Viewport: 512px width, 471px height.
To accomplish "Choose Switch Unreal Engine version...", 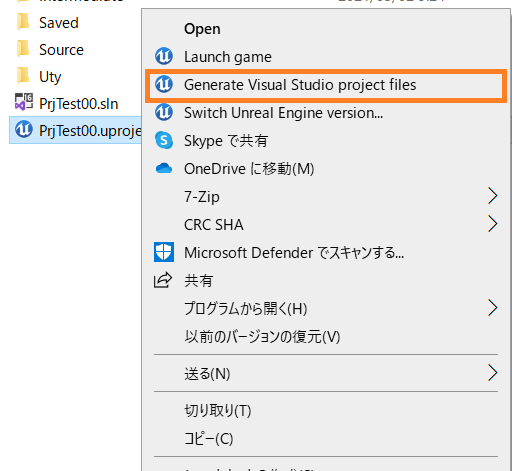I will [x=283, y=113].
